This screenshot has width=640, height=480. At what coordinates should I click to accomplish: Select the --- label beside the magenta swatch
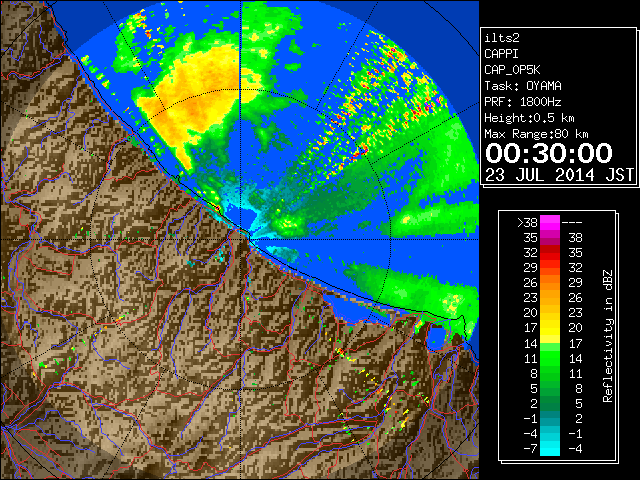pos(572,222)
